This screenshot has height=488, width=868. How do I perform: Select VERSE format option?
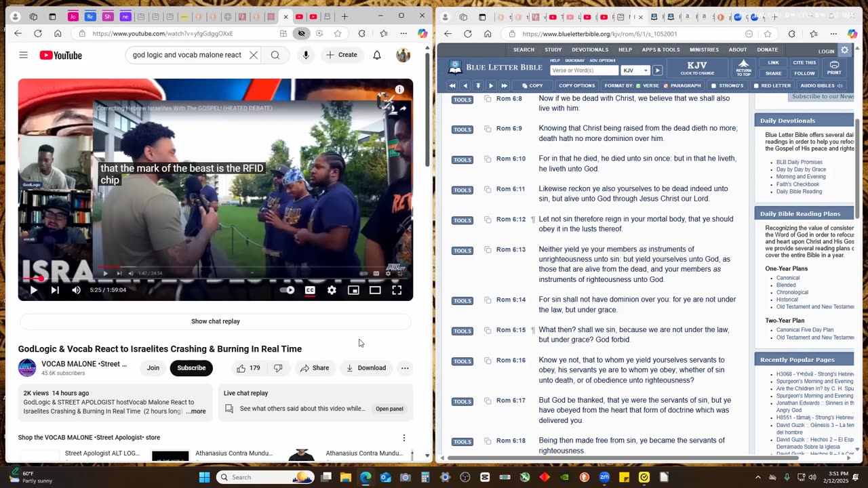[647, 86]
